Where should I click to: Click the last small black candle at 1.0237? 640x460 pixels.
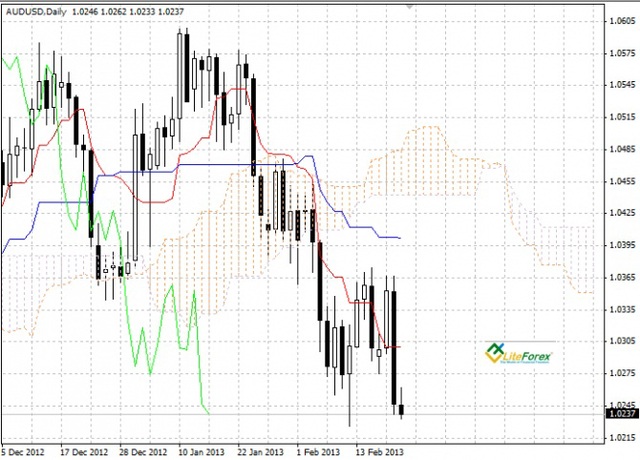(x=401, y=409)
